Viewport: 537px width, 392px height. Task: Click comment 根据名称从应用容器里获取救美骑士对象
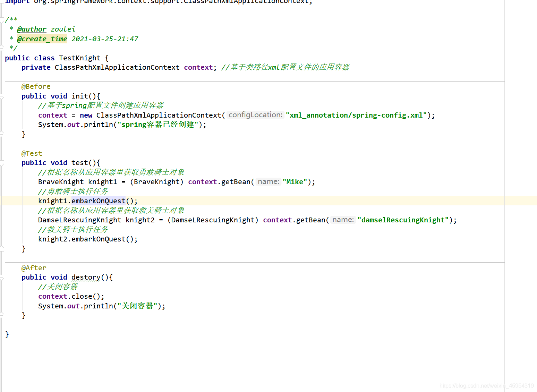tap(111, 211)
